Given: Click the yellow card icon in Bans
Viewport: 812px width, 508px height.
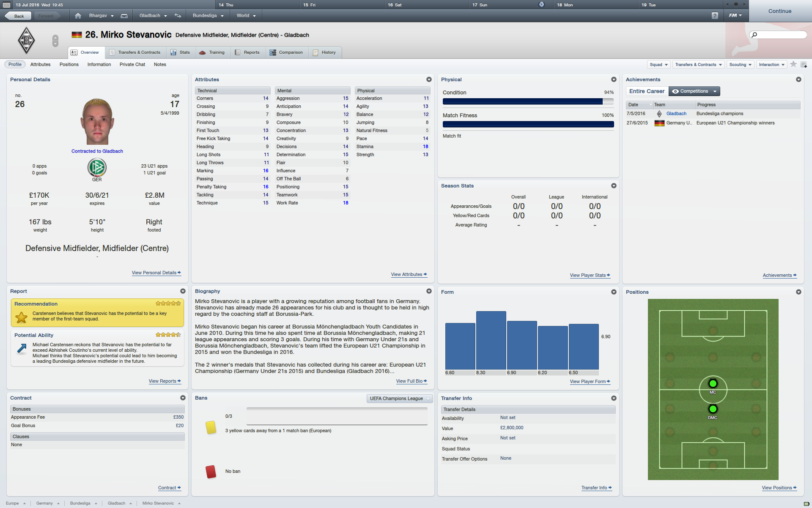Looking at the screenshot, I should 211,427.
